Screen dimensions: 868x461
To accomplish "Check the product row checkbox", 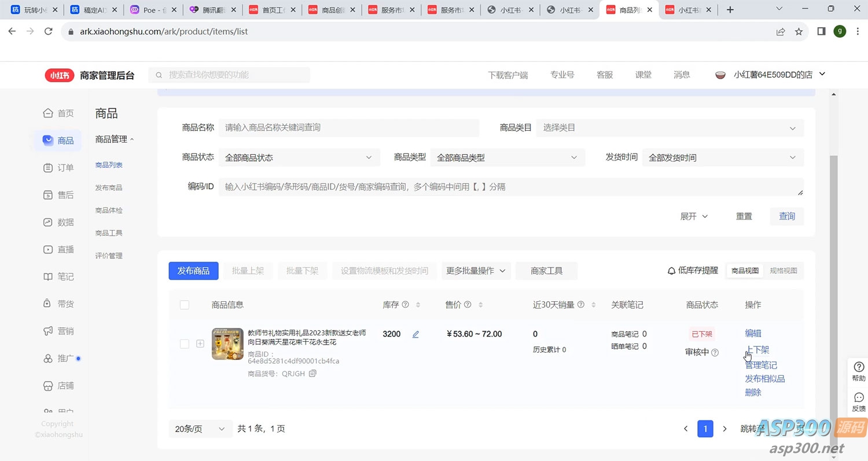I will click(185, 343).
